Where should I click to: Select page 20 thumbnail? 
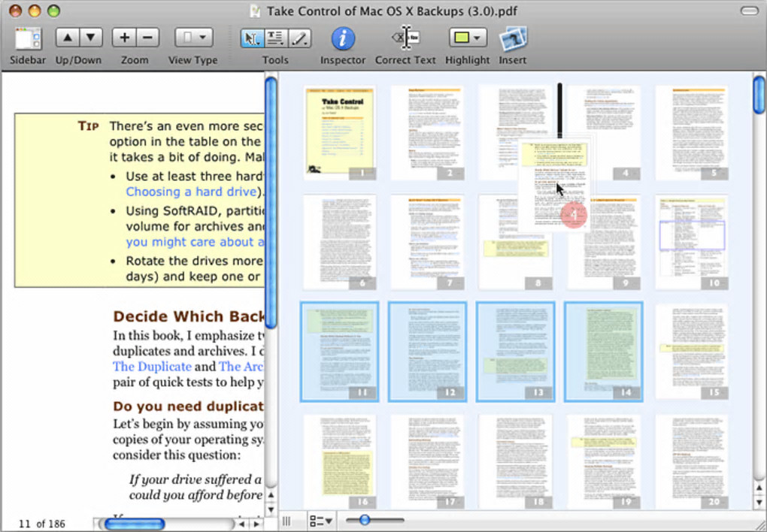pyautogui.click(x=692, y=461)
